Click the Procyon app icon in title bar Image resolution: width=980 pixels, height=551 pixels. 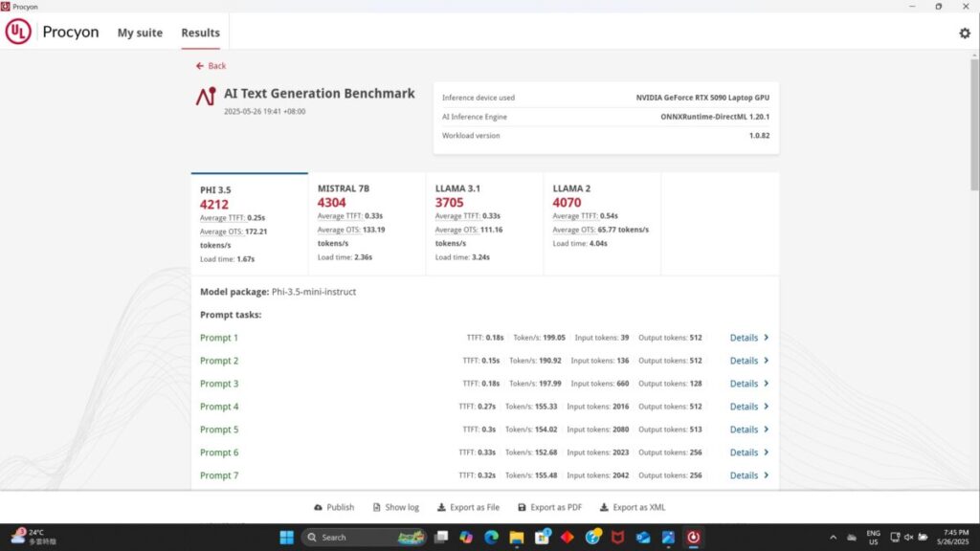click(x=6, y=7)
